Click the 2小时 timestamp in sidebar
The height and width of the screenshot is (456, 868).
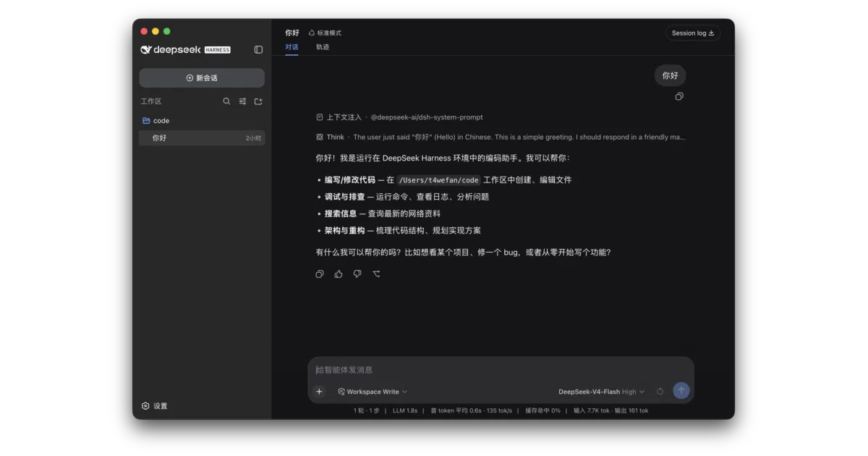coord(253,138)
